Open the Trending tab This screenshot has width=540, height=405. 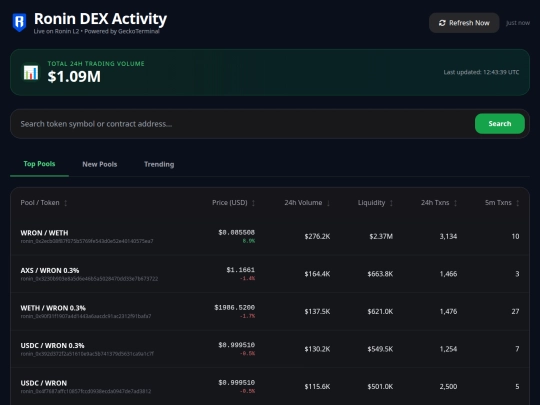159,164
